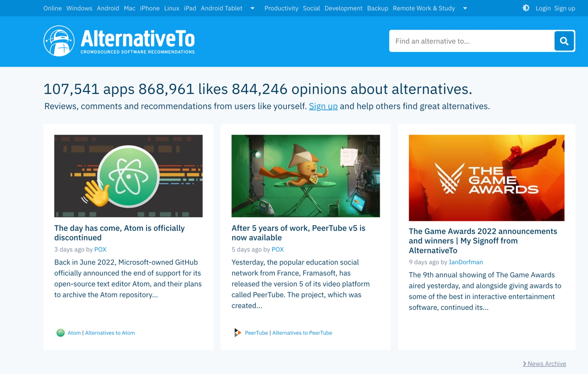Viewport: 588px width, 374px height.
Task: Click the Sign up link in intro sentence
Action: click(x=323, y=106)
